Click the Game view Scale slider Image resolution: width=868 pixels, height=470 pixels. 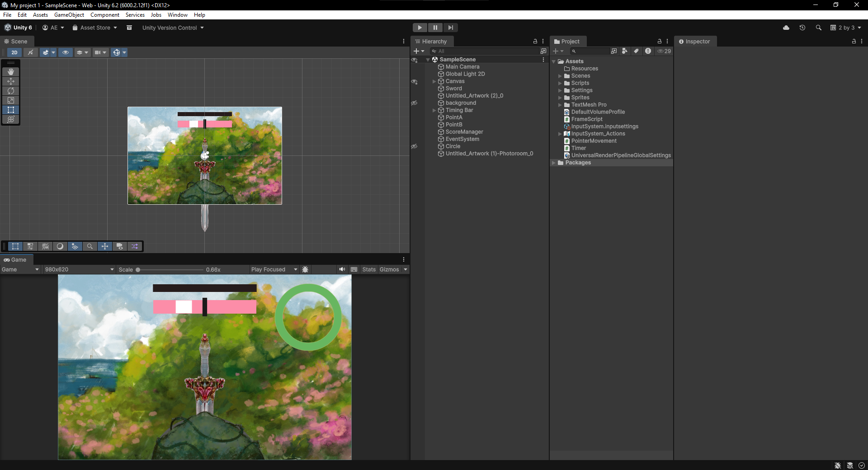[170, 270]
